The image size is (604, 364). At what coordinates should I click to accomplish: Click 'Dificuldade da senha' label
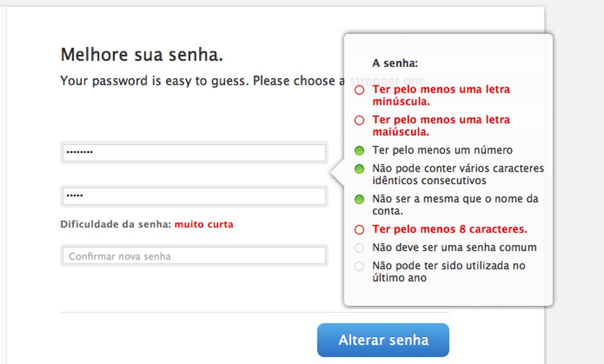click(115, 225)
